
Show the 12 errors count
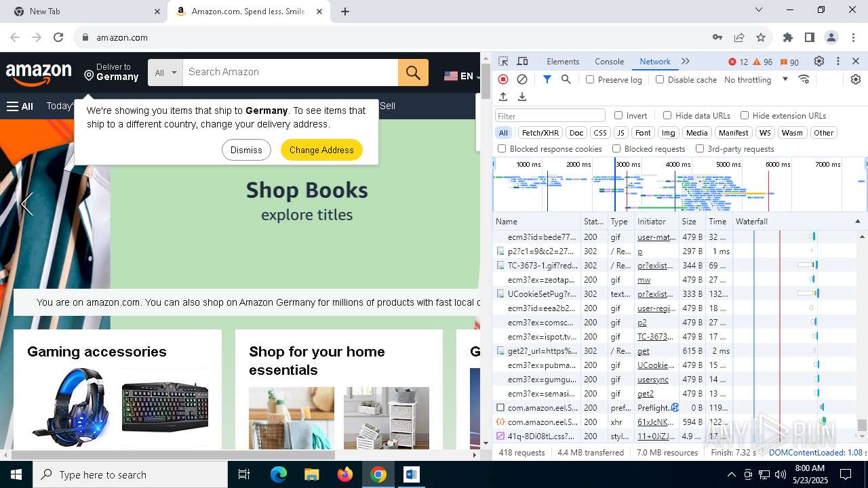(x=738, y=62)
